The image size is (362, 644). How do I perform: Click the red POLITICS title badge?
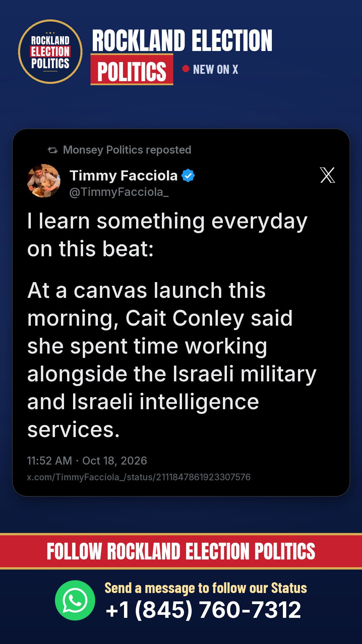[132, 70]
